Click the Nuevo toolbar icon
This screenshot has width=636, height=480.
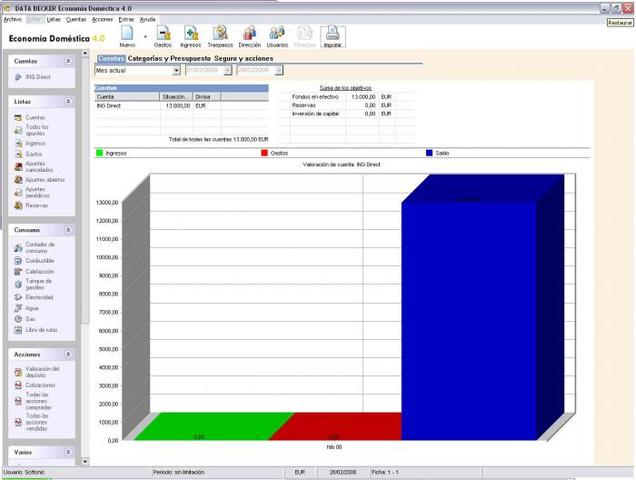(x=127, y=37)
